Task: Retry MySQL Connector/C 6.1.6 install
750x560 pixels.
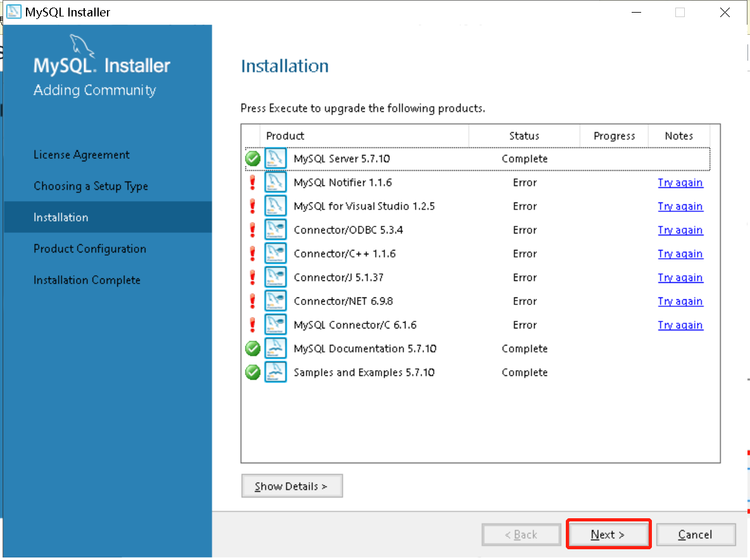Action: click(x=680, y=325)
